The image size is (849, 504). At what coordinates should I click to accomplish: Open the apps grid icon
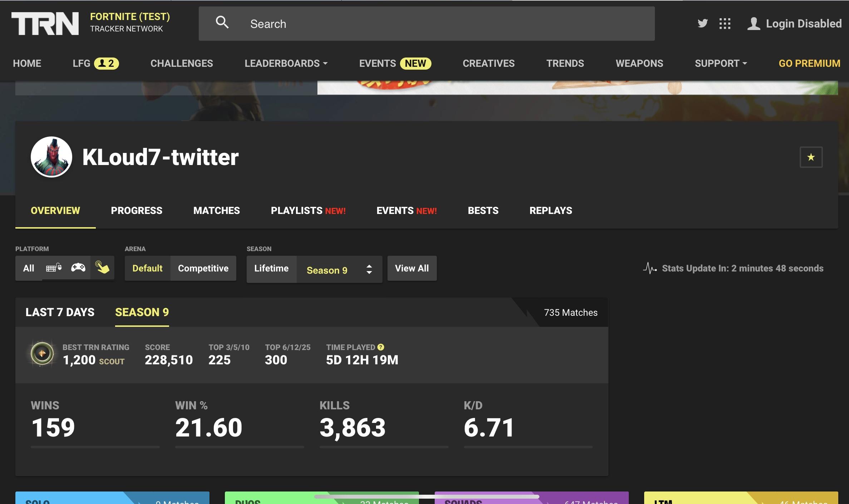click(x=725, y=24)
